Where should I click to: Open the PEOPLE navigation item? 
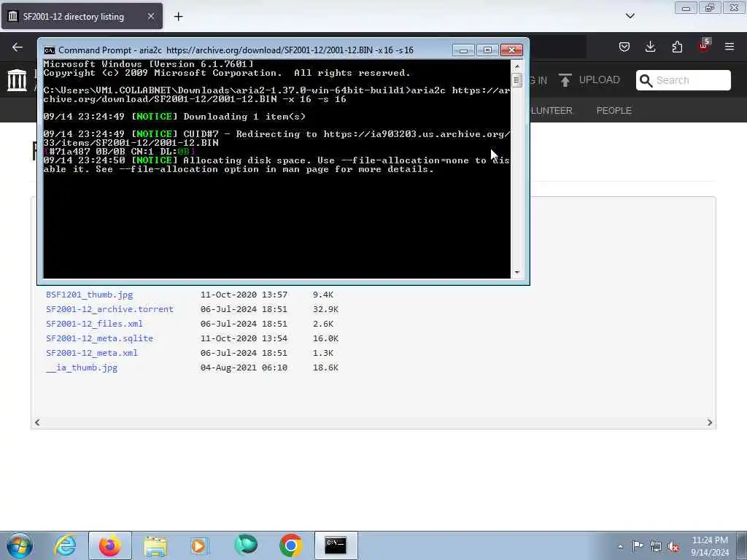point(614,111)
